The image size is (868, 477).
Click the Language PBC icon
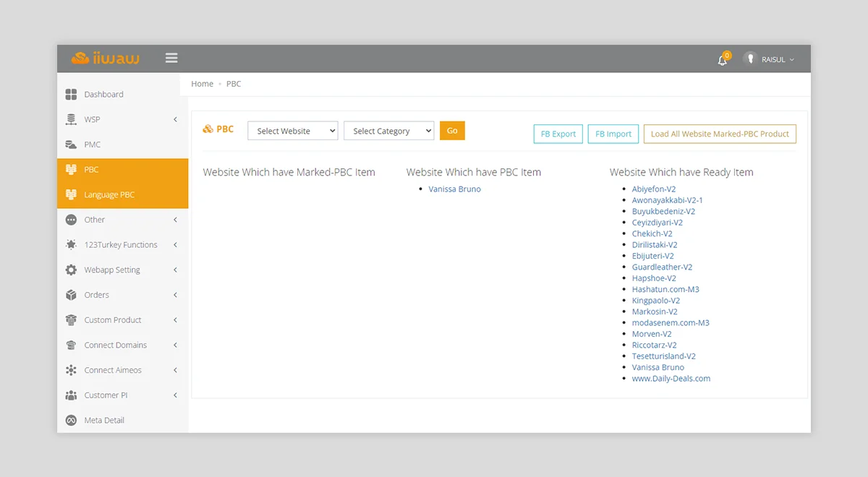[70, 194]
